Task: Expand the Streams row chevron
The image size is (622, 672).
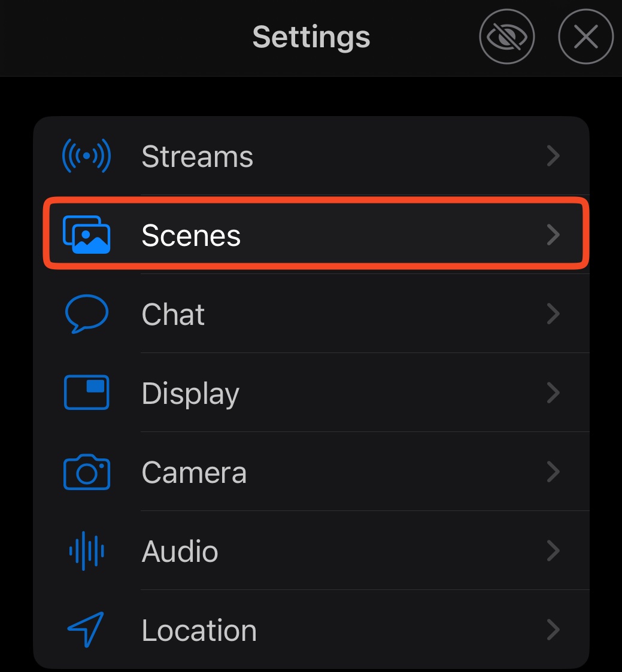Action: (x=553, y=156)
